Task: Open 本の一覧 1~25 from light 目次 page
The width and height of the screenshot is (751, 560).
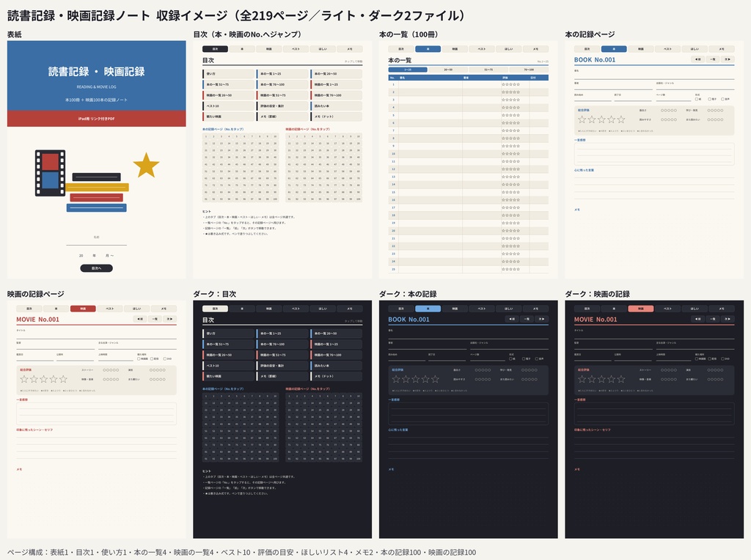Action: click(x=282, y=74)
